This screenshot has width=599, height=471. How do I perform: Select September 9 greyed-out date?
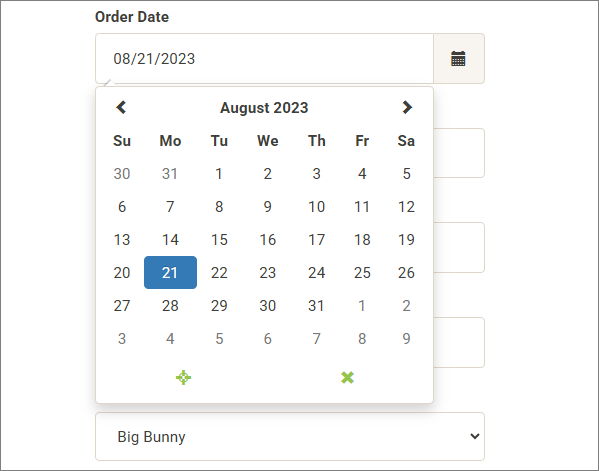[406, 338]
